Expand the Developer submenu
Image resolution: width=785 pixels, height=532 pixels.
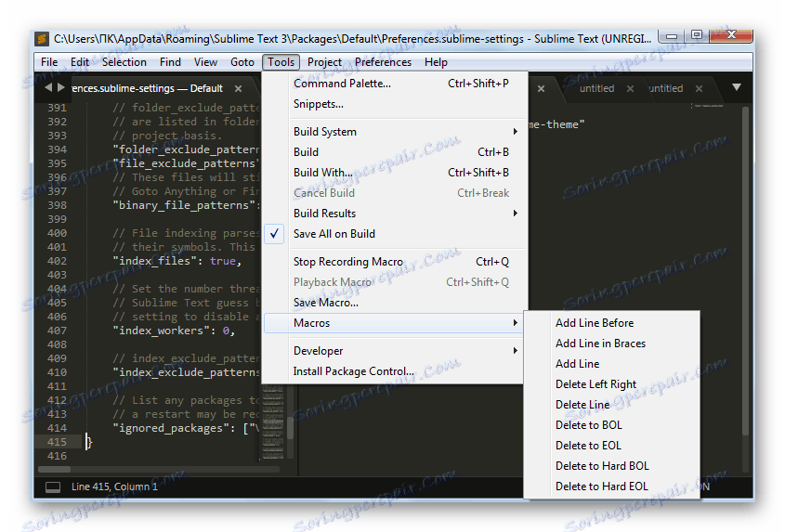(395, 351)
